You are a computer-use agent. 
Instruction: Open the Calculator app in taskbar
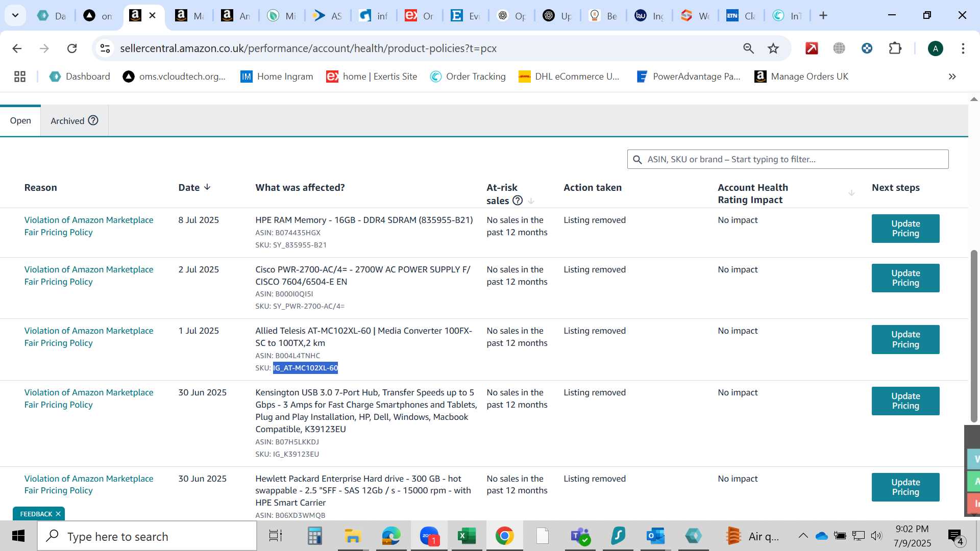[x=314, y=536]
